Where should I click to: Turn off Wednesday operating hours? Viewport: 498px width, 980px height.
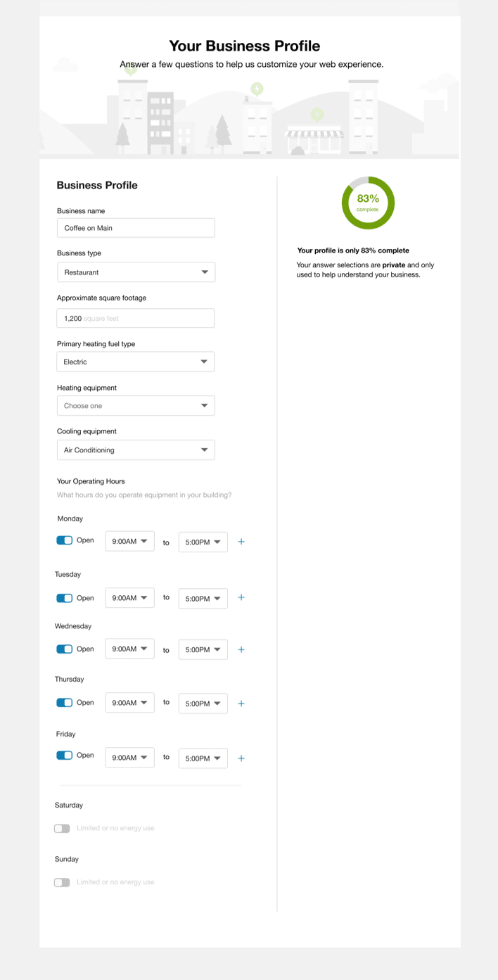[x=64, y=649]
